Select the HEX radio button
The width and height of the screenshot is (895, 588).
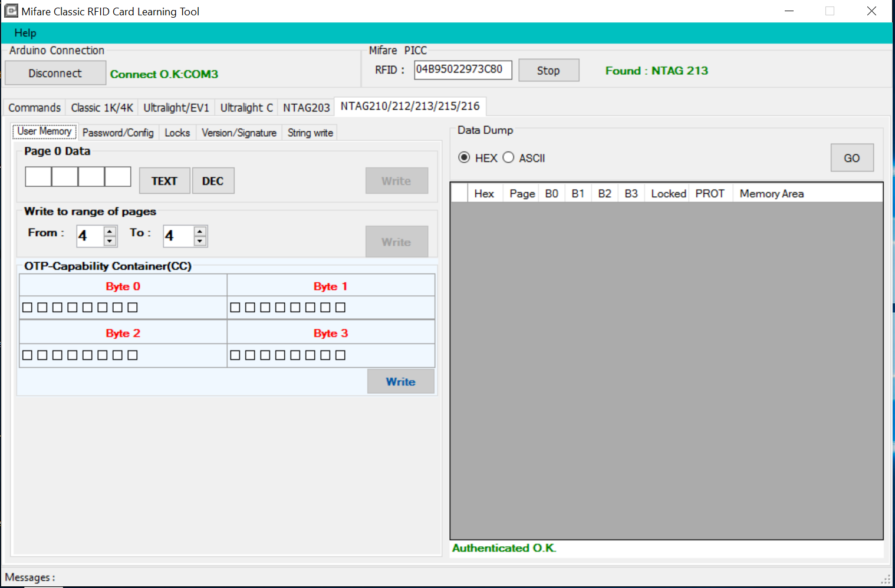click(464, 157)
